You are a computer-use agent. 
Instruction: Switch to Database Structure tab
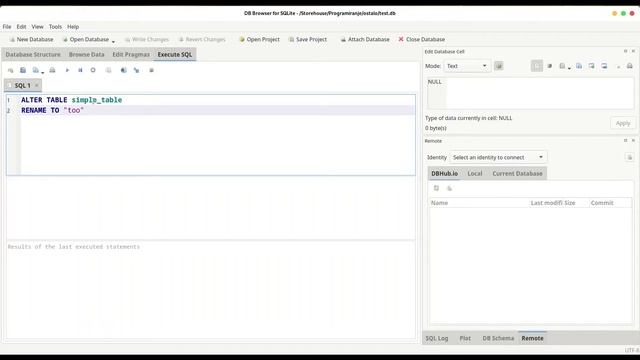click(33, 54)
